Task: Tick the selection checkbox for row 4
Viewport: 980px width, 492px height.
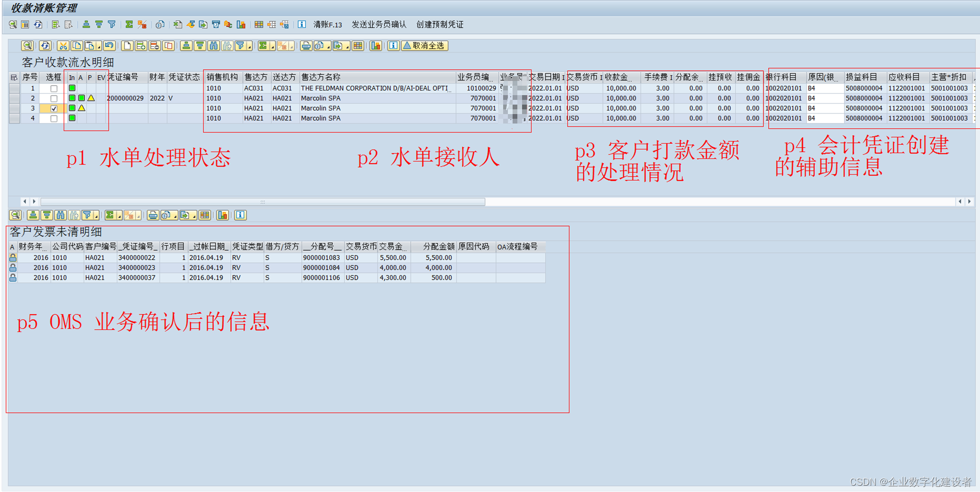Action: click(54, 118)
